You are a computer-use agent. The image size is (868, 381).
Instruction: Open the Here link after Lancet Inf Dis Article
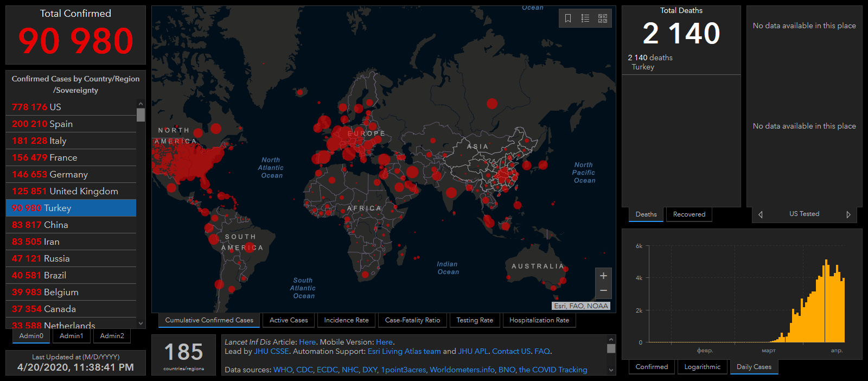[x=307, y=342]
